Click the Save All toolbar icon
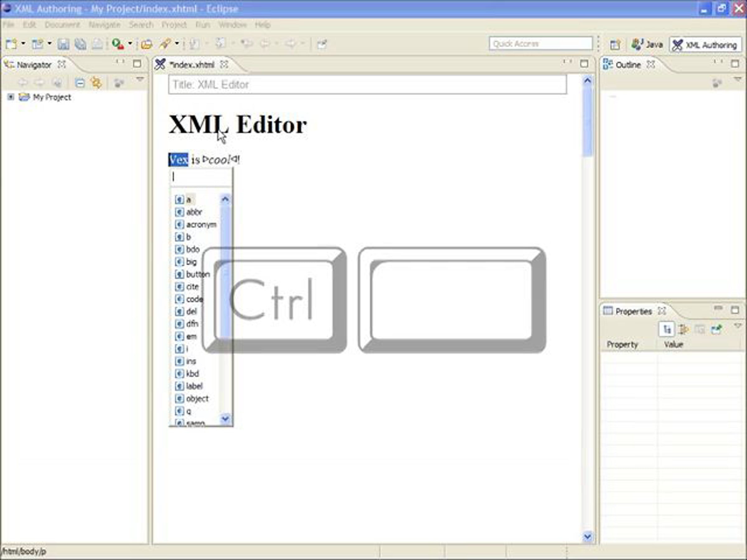747x560 pixels. pos(80,44)
